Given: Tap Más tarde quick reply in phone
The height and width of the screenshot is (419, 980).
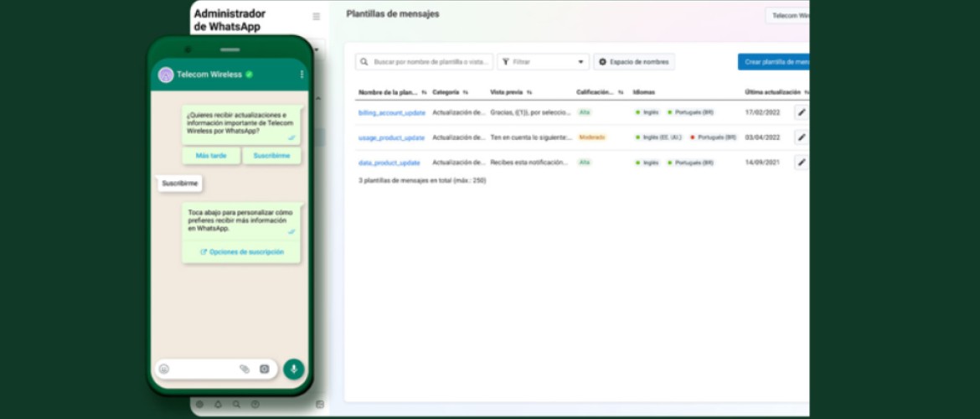Looking at the screenshot, I should tap(211, 156).
